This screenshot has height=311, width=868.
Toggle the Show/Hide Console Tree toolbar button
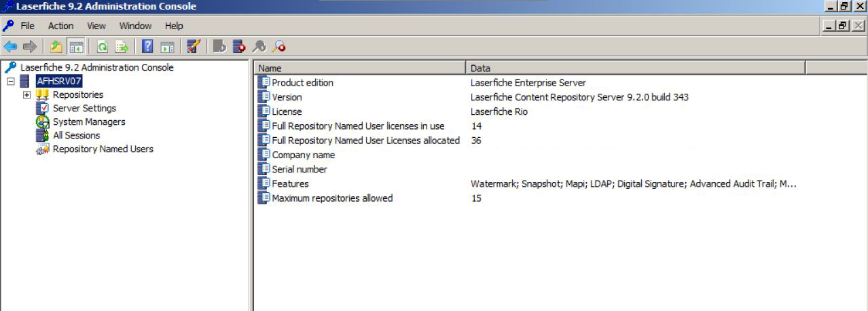(x=76, y=46)
